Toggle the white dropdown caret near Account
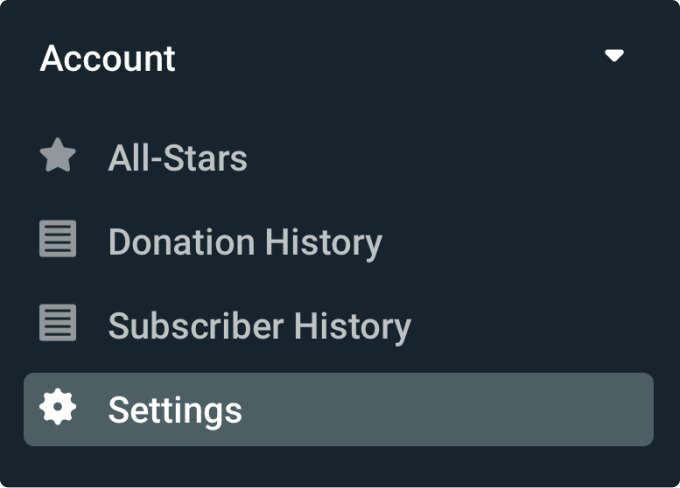Viewport: 680px width, 488px height. coord(614,56)
